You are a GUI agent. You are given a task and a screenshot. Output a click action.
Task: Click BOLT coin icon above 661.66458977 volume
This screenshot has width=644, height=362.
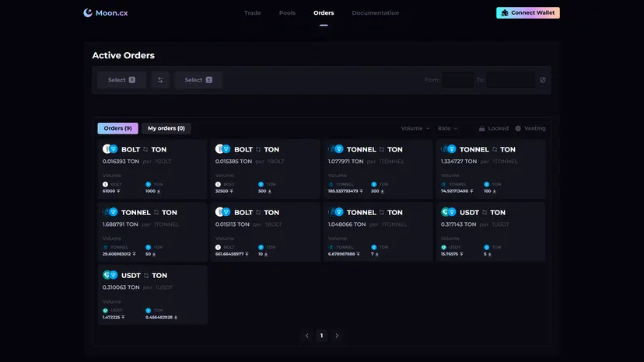pyautogui.click(x=218, y=247)
